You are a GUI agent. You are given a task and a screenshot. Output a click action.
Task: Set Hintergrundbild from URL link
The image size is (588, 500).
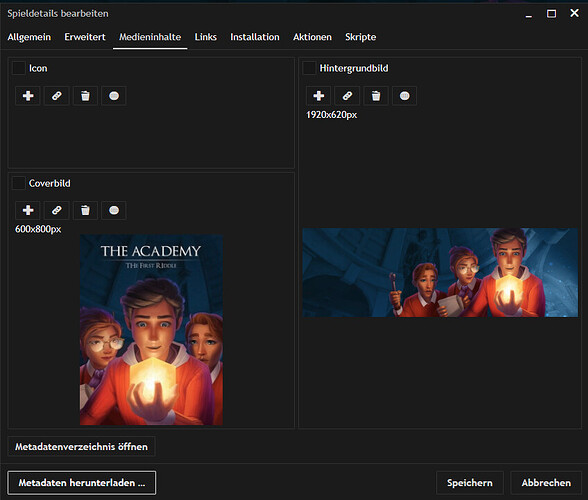point(347,96)
